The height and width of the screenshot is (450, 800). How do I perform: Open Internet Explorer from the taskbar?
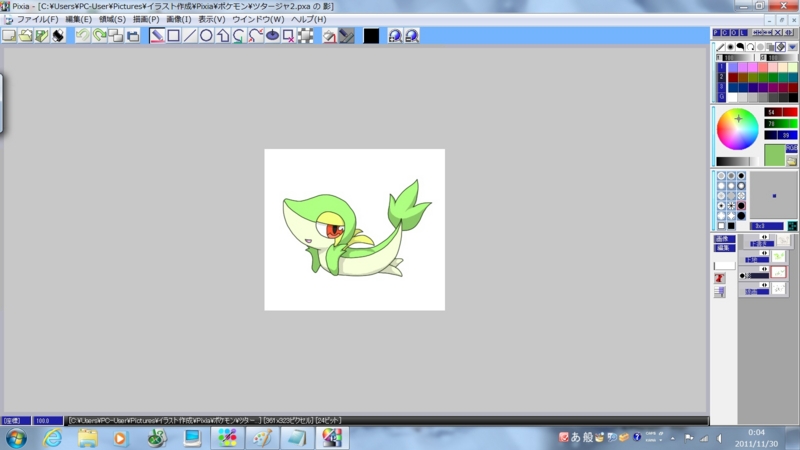[53, 438]
